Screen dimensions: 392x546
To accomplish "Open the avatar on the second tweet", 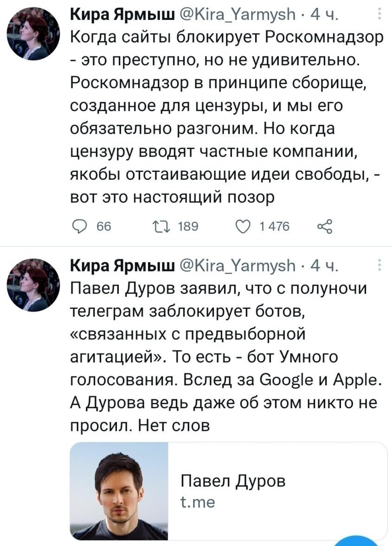I will [34, 284].
